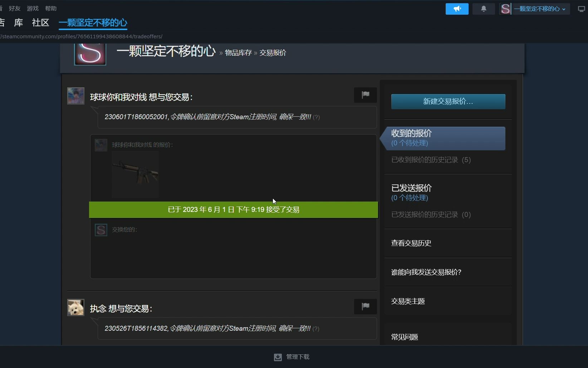
Task: Expand the account name dropdown arrow
Action: [x=564, y=9]
